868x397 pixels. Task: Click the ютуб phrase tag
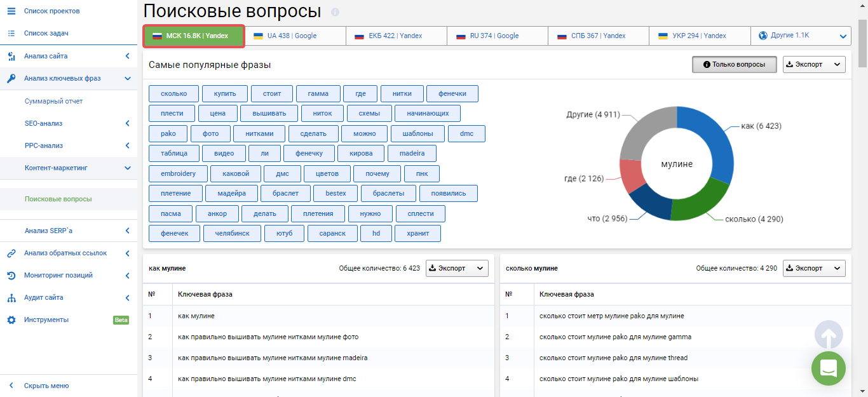pos(285,233)
